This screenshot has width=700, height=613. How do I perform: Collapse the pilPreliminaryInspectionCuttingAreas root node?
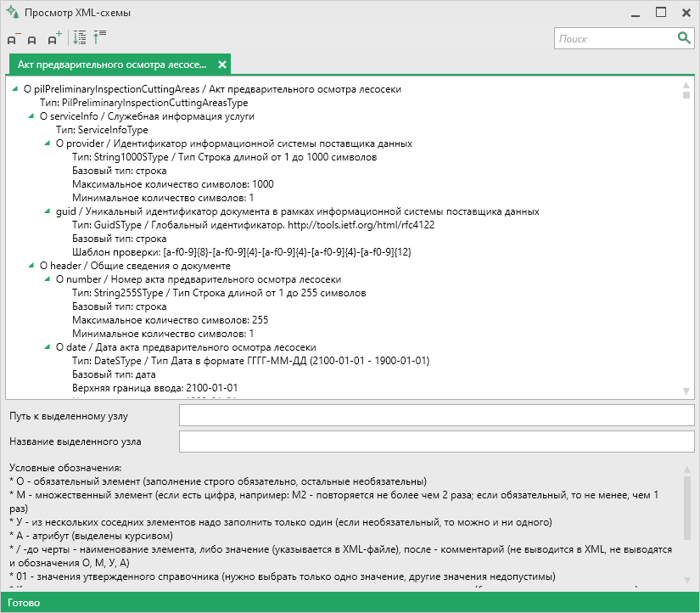coord(14,89)
